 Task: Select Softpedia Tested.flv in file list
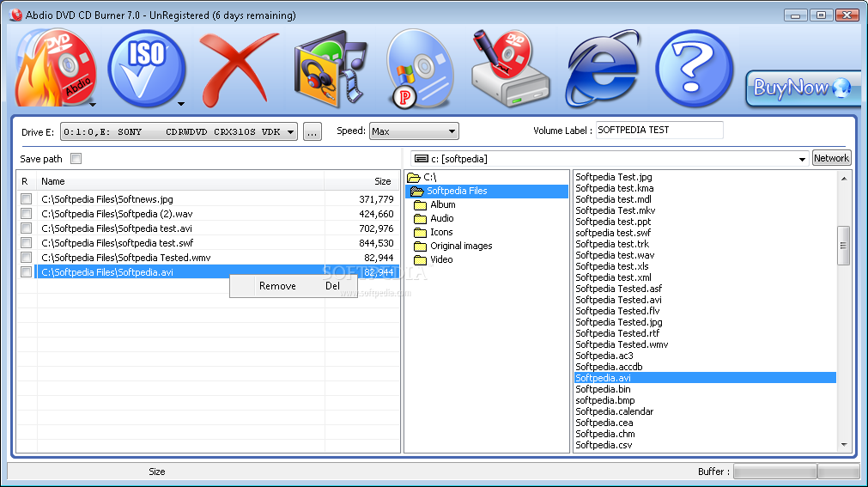[618, 311]
